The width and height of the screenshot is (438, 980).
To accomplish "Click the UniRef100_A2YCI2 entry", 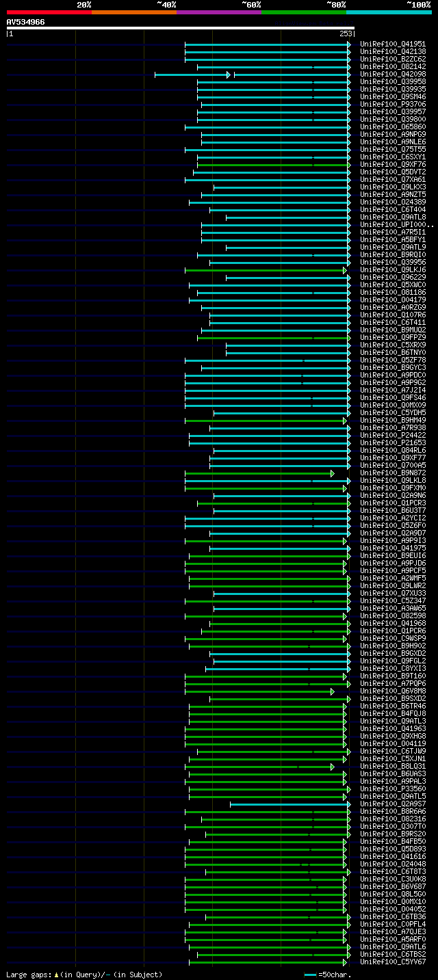I will (393, 518).
